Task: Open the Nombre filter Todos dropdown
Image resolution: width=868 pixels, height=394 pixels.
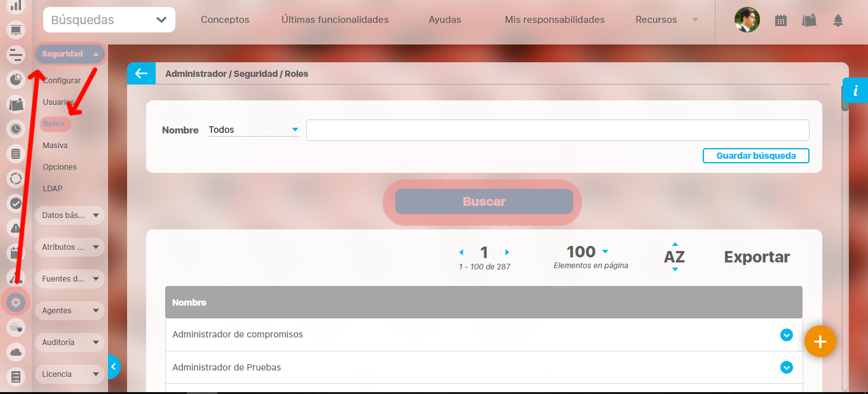Action: 253,130
